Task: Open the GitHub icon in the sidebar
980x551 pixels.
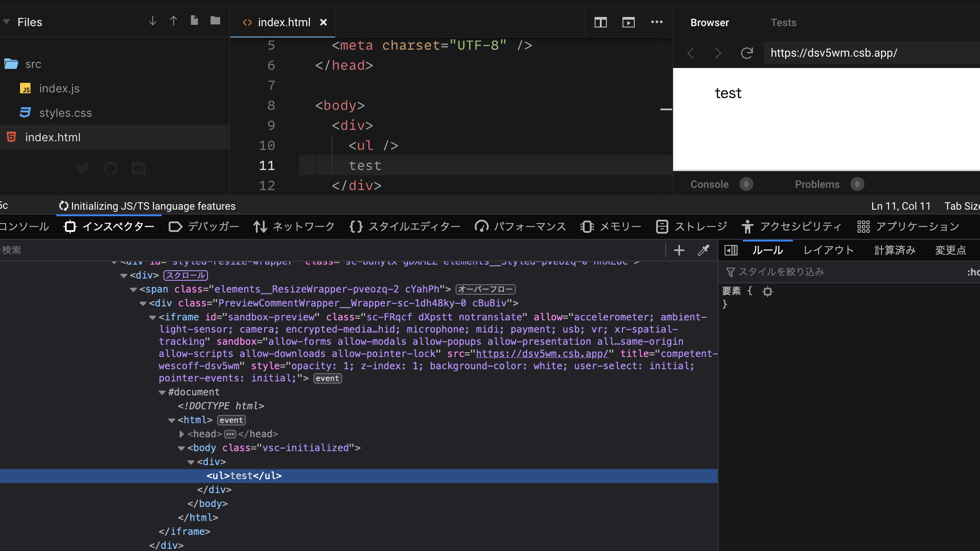Action: [x=111, y=168]
